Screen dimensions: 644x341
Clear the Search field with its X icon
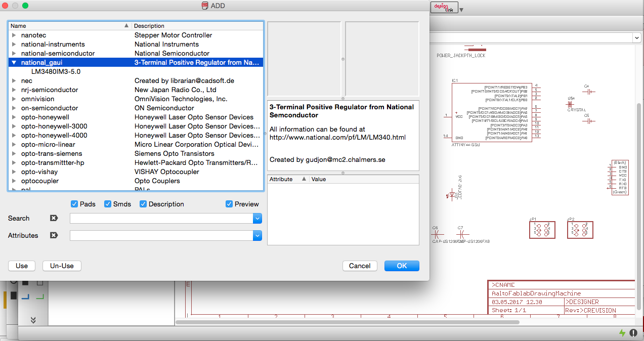(54, 218)
